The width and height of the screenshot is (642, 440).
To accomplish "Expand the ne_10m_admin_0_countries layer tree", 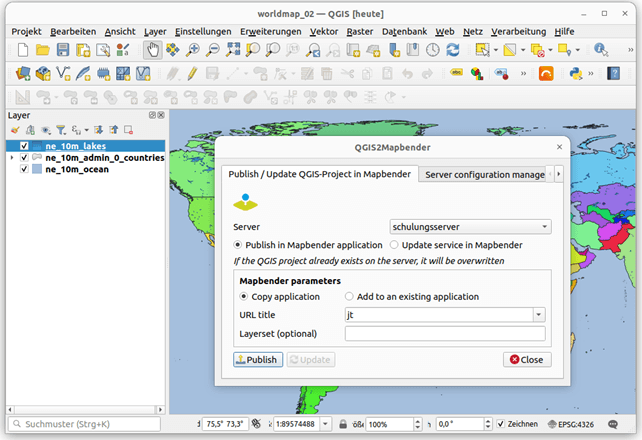I will [11, 158].
